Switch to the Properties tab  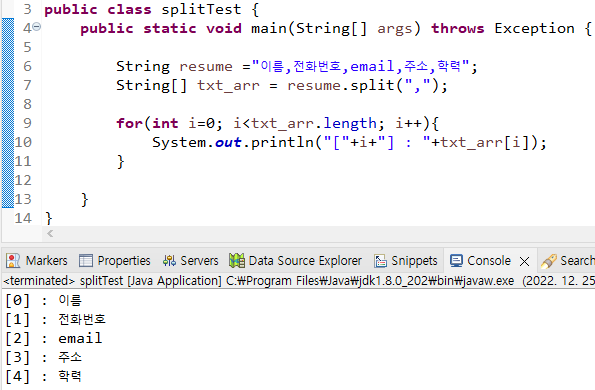[115, 261]
